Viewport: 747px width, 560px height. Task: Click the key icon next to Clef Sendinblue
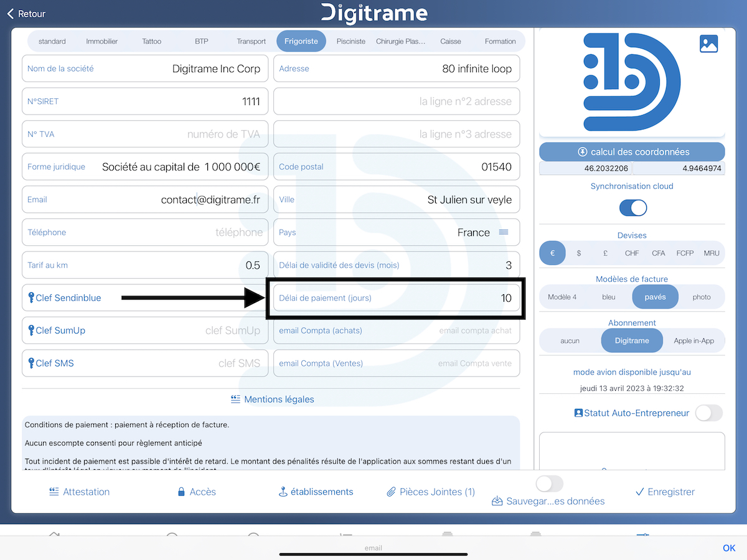31,298
